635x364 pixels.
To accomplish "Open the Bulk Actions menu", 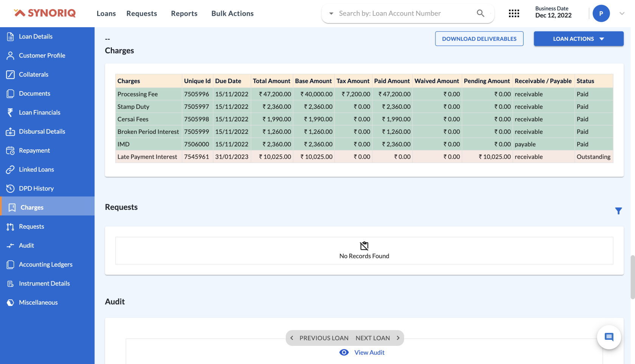I will (232, 13).
